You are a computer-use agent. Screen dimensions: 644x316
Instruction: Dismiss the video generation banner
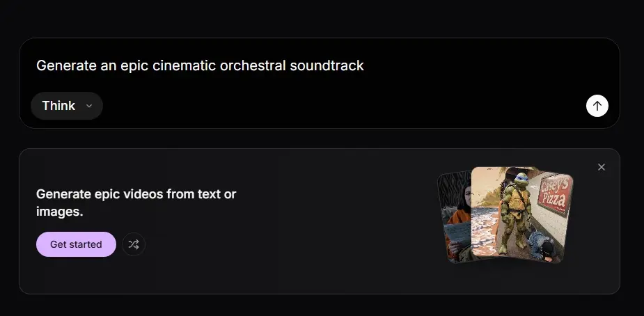pos(602,167)
